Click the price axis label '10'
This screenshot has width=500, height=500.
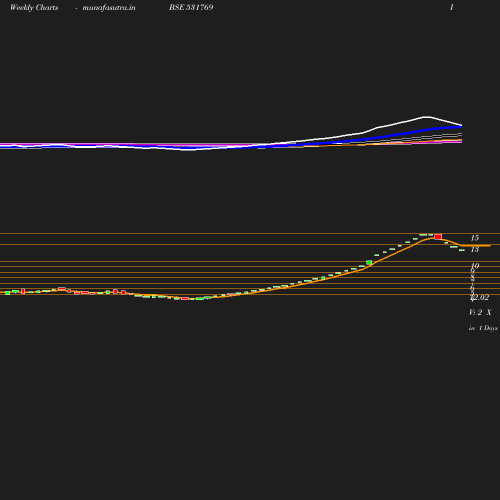(475, 266)
